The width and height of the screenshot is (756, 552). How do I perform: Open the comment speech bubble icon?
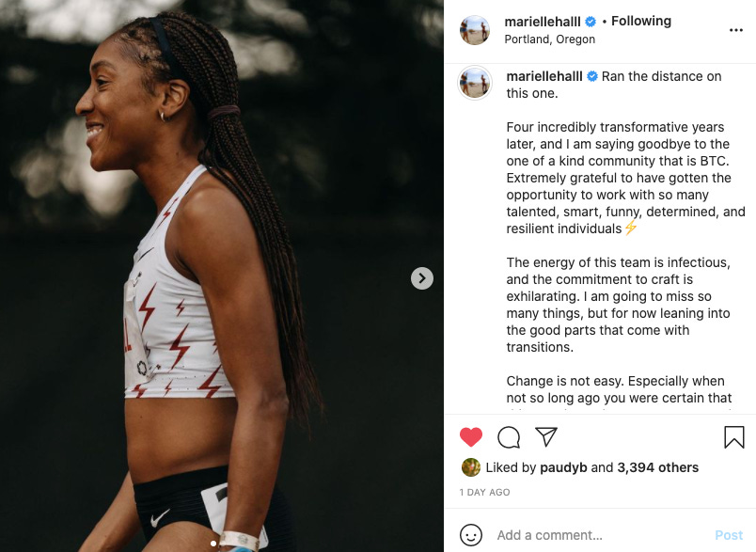pyautogui.click(x=509, y=437)
